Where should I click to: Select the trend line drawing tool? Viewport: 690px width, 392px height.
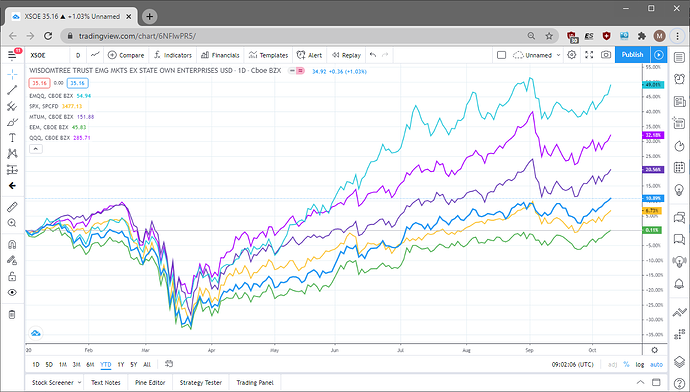tap(12, 90)
